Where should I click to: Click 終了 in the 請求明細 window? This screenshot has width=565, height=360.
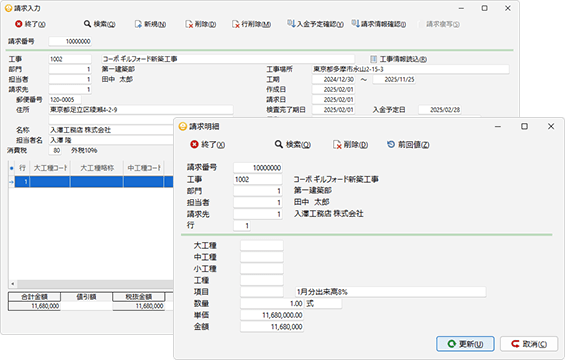coord(208,145)
